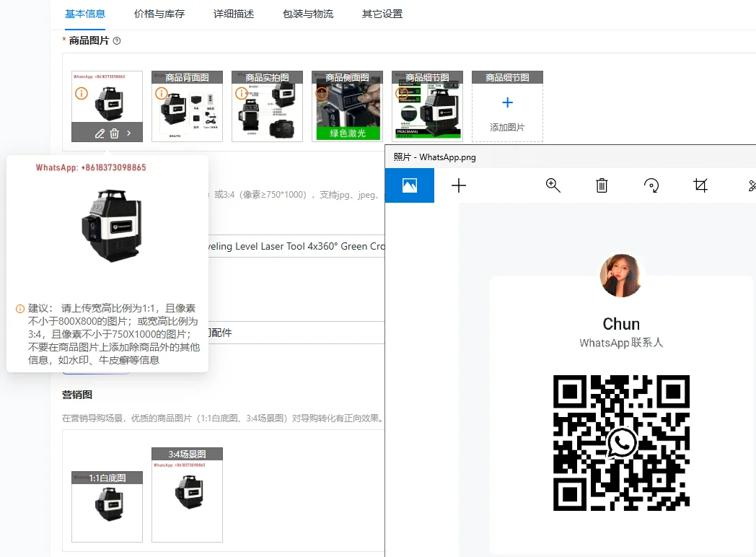Viewport: 756px width, 557px height.
Task: Open the 包装与物流 tab
Action: click(x=308, y=14)
